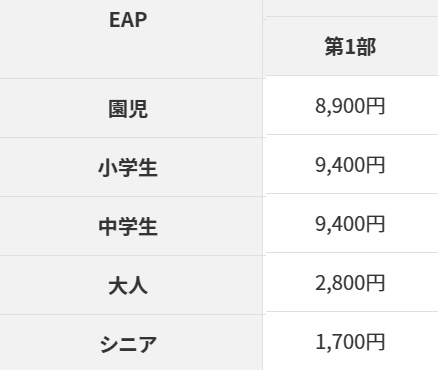This screenshot has height=370, width=438.
Task: Click the line separating EAP header from 園児
Action: point(131,79)
